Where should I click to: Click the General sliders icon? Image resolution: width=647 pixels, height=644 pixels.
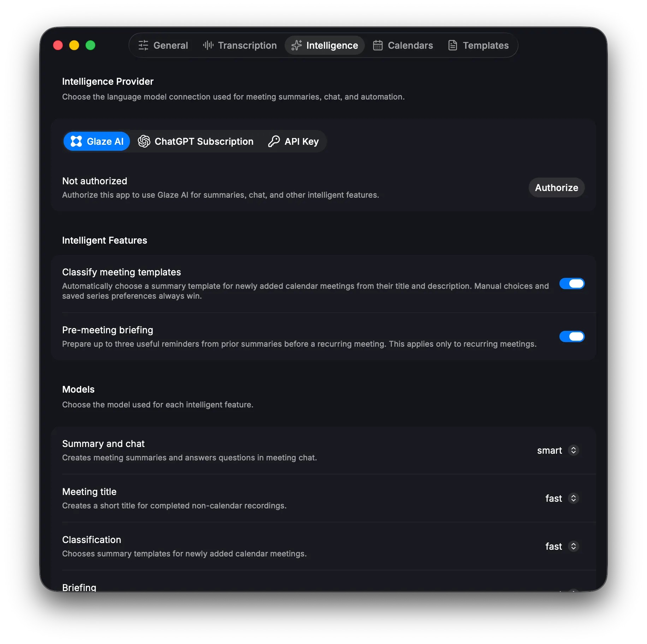(143, 45)
